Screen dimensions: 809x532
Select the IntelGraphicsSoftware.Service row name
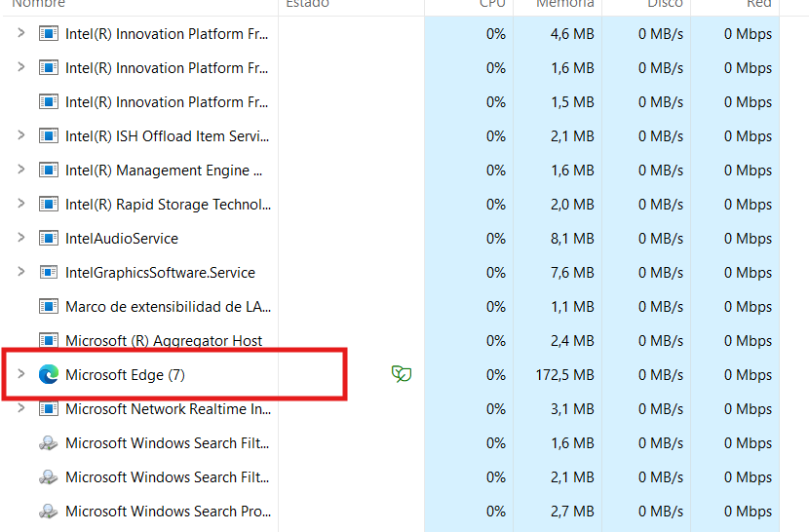(160, 273)
